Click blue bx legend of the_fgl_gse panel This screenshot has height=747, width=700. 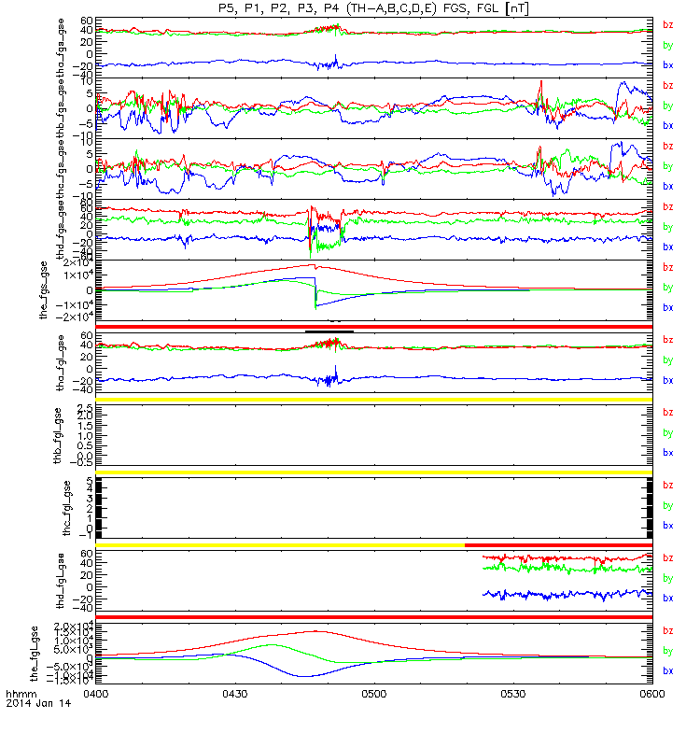pos(668,670)
